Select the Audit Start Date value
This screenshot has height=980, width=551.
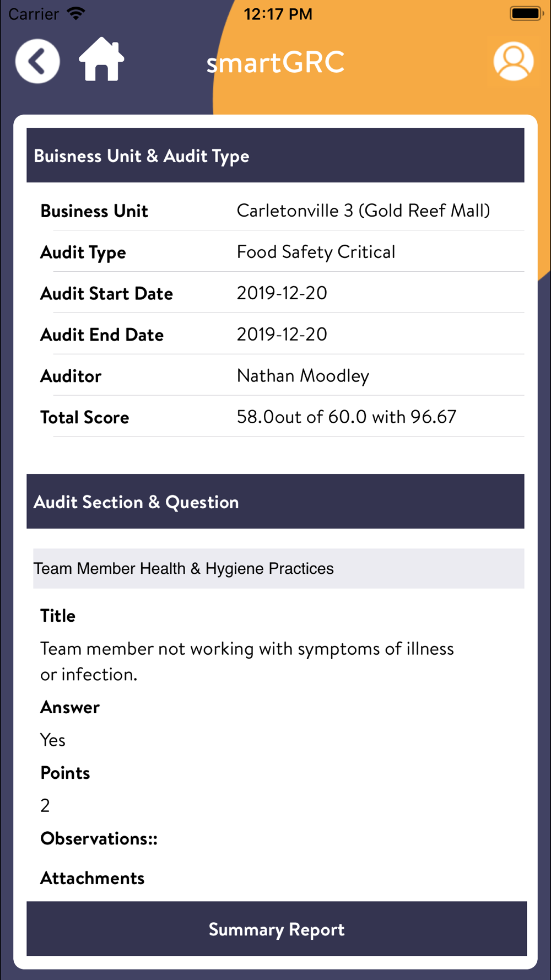(282, 293)
